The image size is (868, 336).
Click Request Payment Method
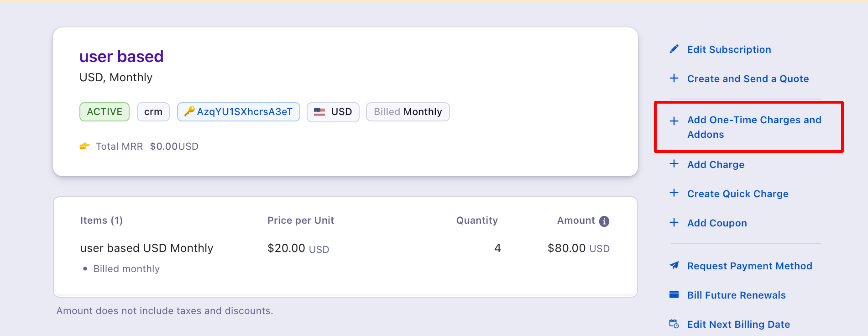point(749,266)
